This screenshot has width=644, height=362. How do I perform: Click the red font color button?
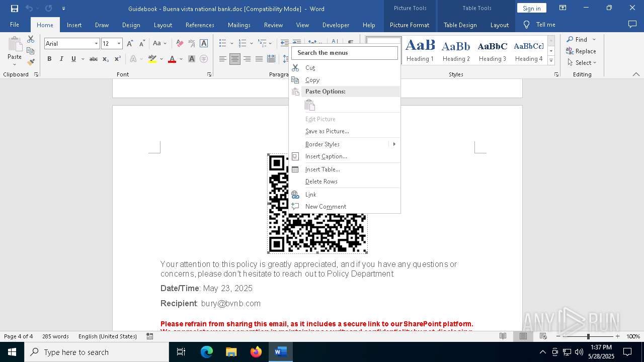[x=172, y=59]
